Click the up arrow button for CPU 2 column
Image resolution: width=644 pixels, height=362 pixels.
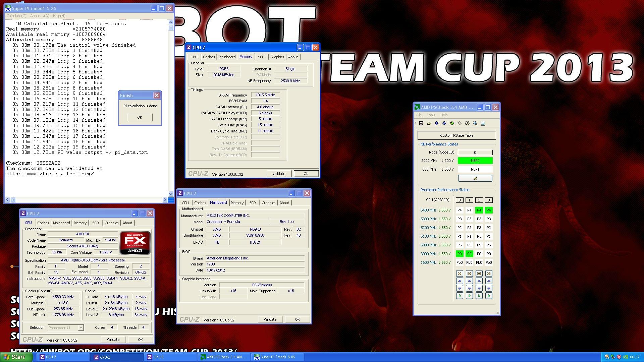[479, 281]
